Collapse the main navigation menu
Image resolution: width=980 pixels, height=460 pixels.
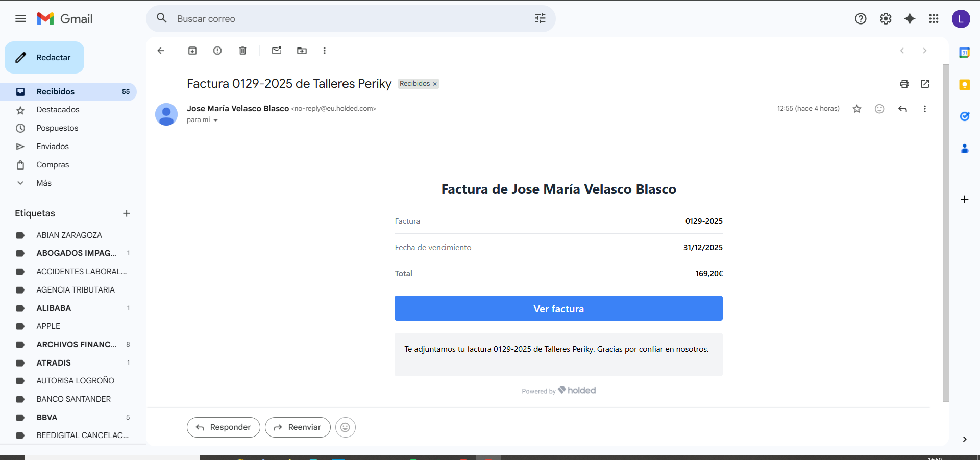(x=20, y=18)
